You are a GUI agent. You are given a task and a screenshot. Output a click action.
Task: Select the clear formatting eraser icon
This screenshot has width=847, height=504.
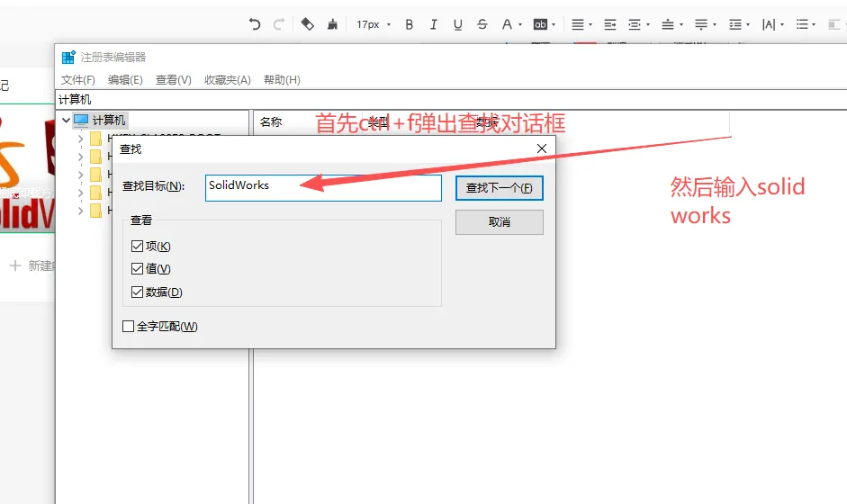point(307,24)
